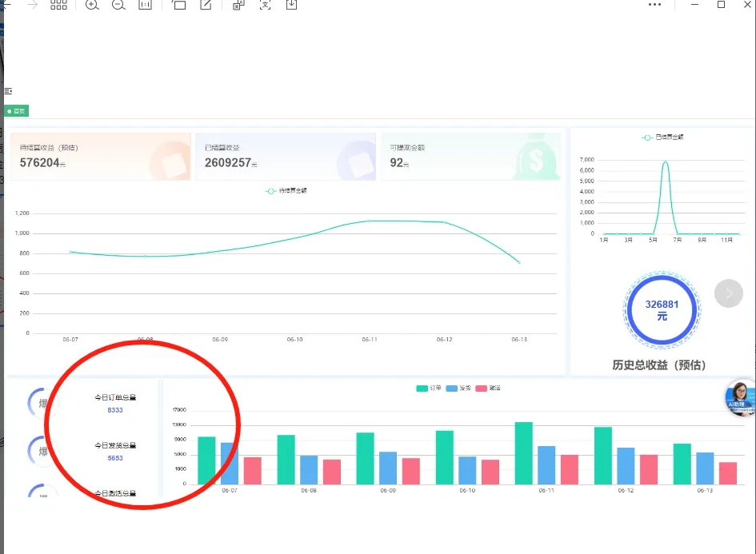Show image at 1:1 actual size
The height and width of the screenshot is (554, 756).
point(145,5)
